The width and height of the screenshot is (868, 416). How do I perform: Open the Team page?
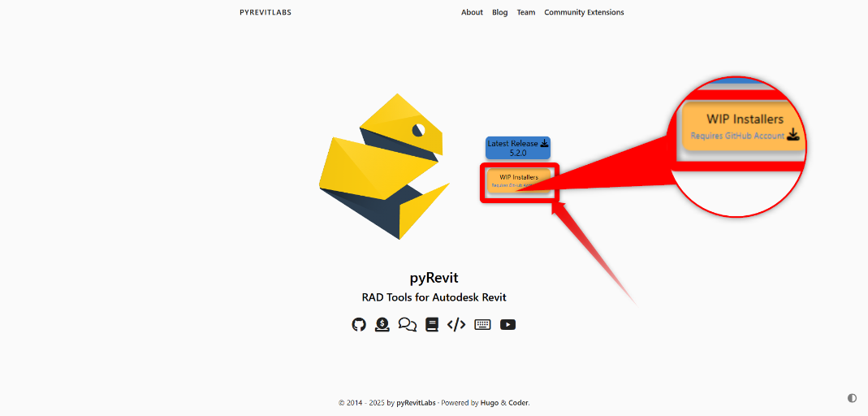(x=526, y=12)
